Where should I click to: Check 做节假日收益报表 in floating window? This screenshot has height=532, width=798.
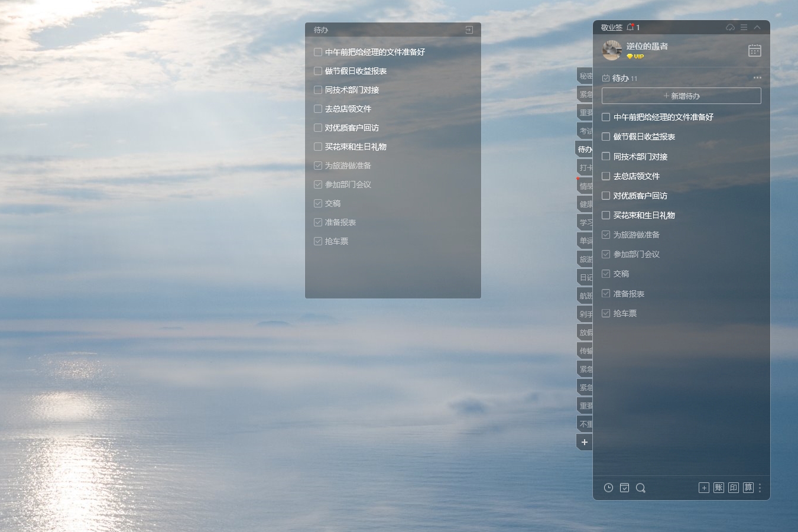pyautogui.click(x=318, y=71)
